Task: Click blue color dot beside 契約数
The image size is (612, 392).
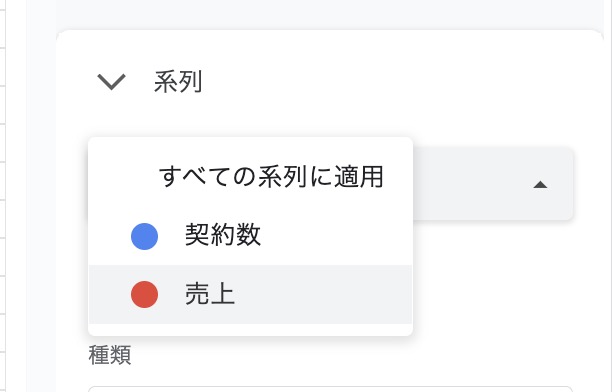Action: point(144,236)
